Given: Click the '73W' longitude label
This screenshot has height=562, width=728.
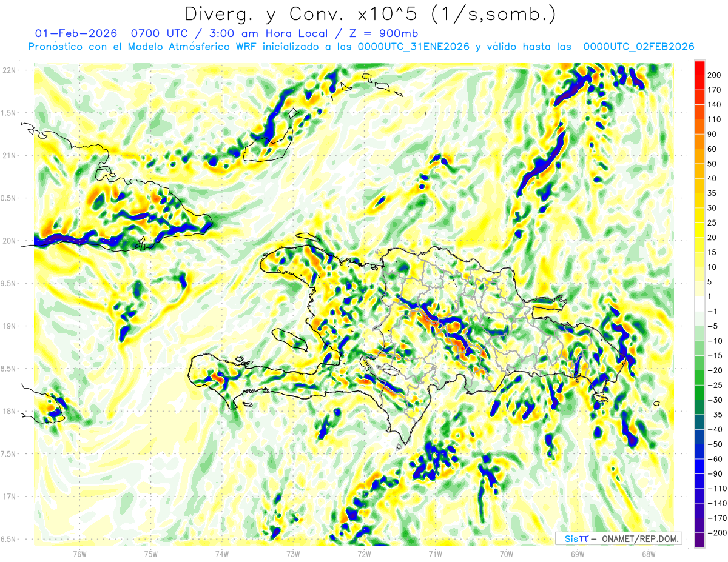Looking at the screenshot, I should tap(293, 554).
